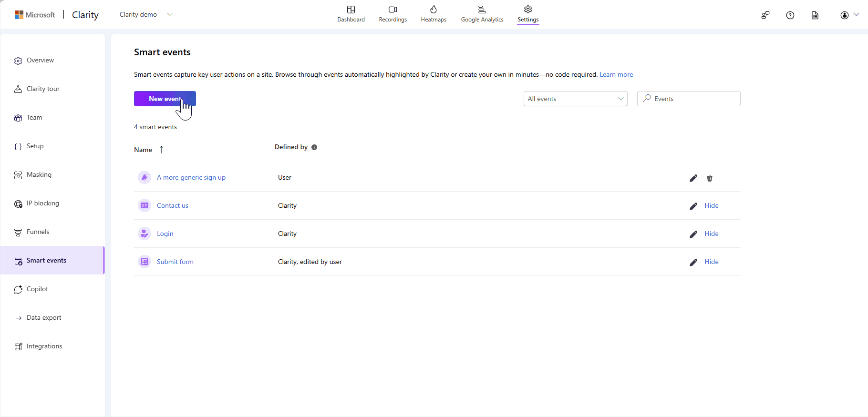The height and width of the screenshot is (417, 868).
Task: Click the Microsoft logo
Action: click(x=35, y=15)
